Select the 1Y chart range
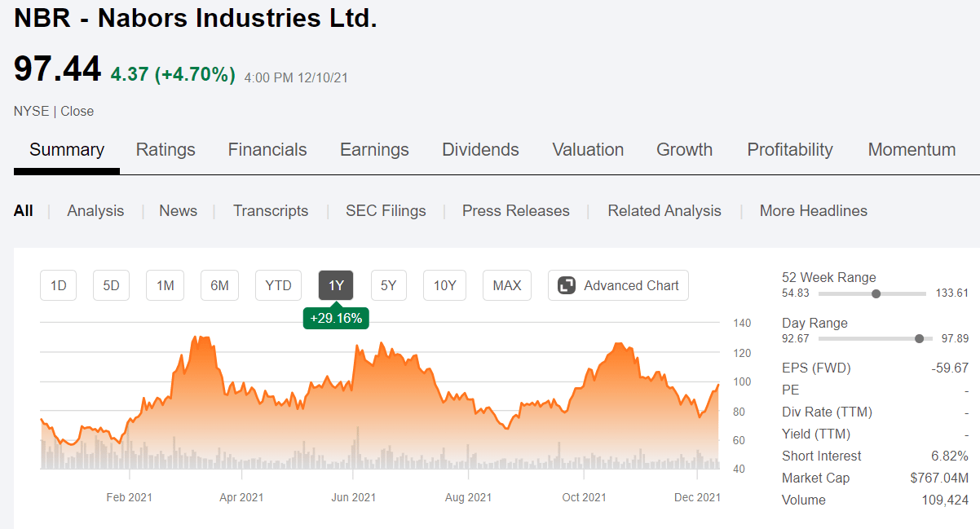 pos(336,285)
